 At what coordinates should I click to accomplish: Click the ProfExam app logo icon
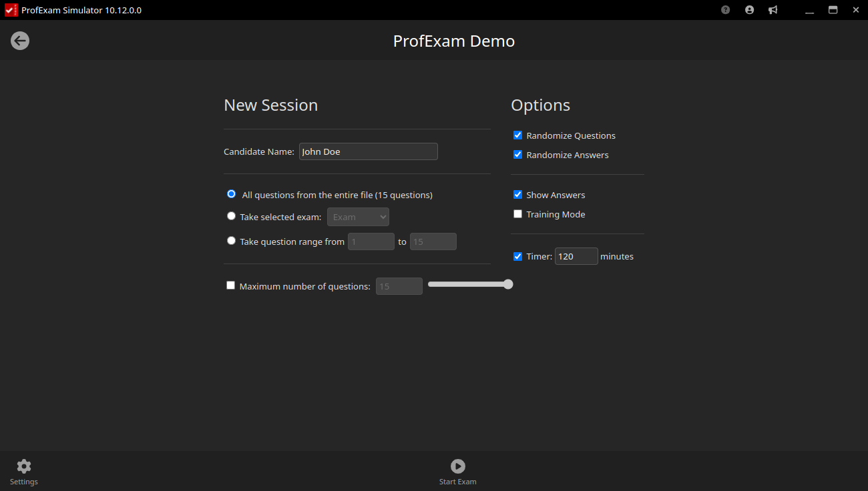11,10
